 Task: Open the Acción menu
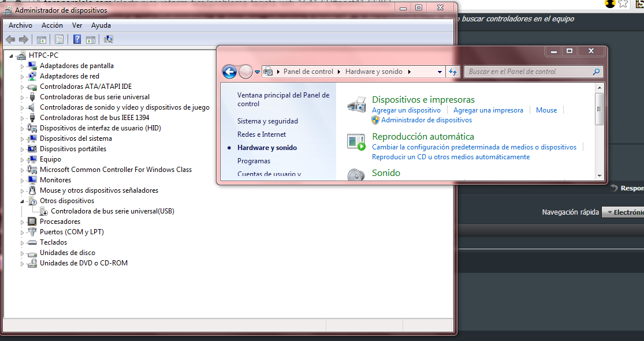(52, 25)
